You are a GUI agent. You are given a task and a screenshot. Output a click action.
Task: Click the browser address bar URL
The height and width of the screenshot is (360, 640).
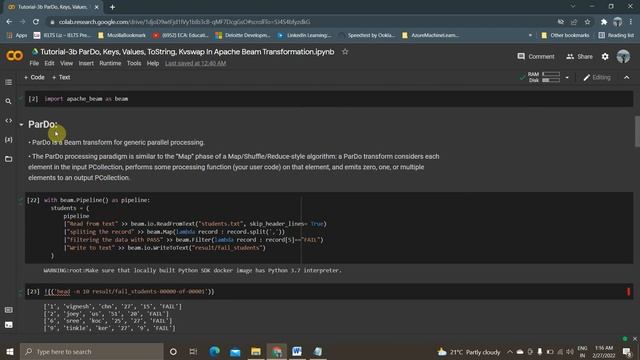point(184,22)
